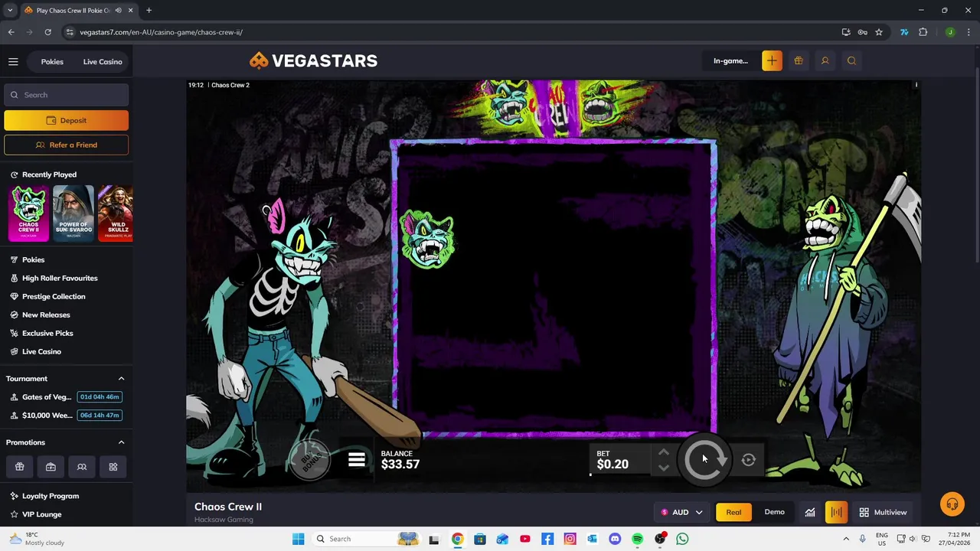Click the Refer a Friend button
Screen dimensions: 980x551
point(66,145)
